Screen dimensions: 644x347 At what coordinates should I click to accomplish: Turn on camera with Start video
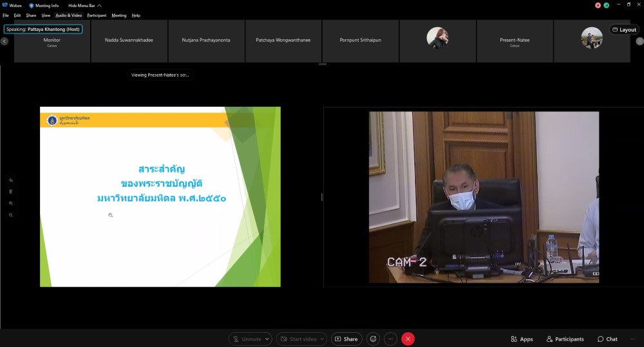point(298,339)
